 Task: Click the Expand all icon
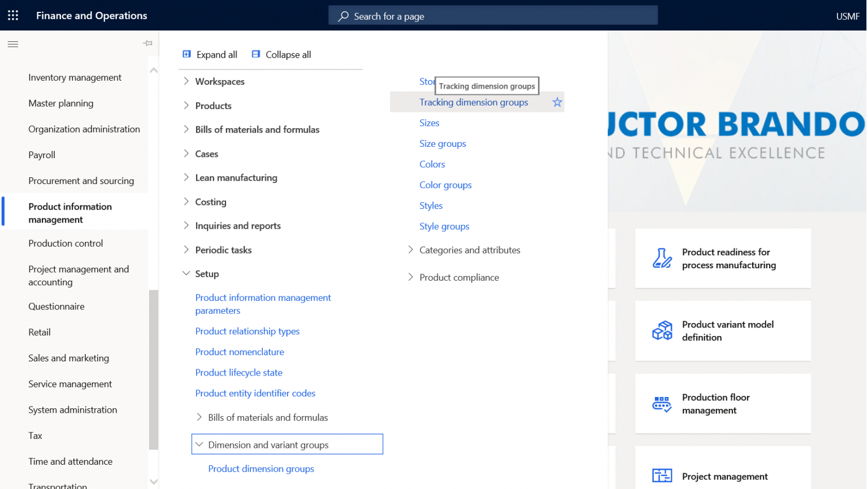(186, 54)
